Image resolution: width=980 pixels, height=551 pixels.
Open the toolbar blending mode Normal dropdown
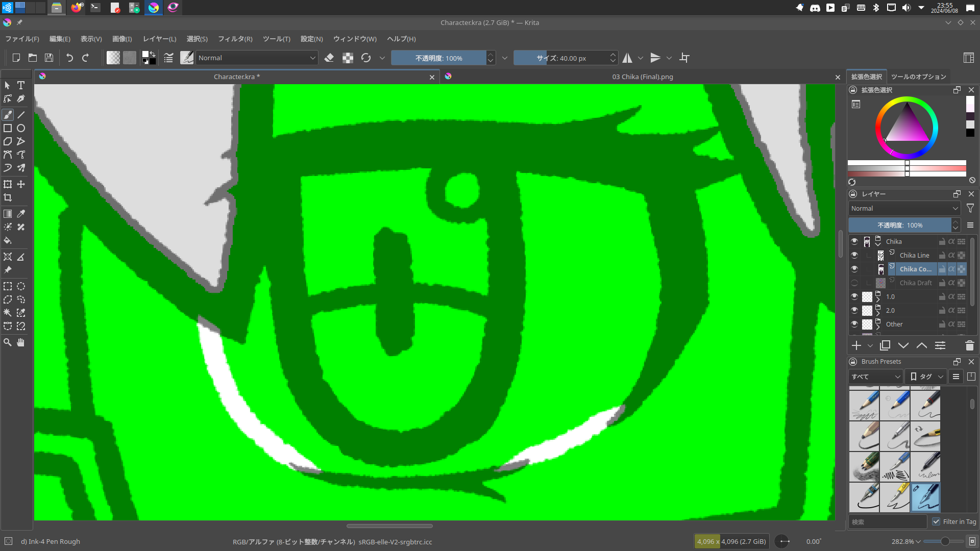257,58
